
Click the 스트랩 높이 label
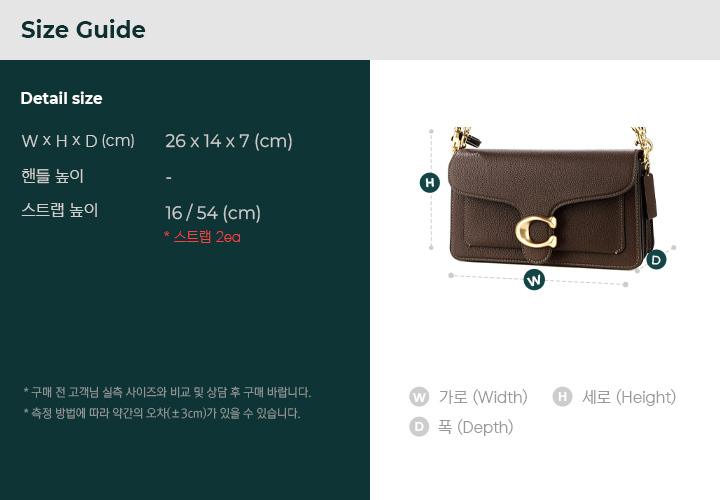(60, 210)
